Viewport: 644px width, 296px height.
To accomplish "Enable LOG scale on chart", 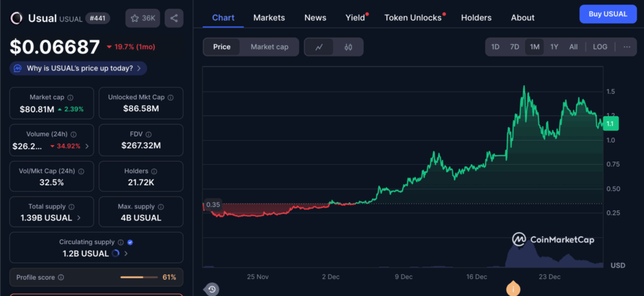I will (x=600, y=47).
